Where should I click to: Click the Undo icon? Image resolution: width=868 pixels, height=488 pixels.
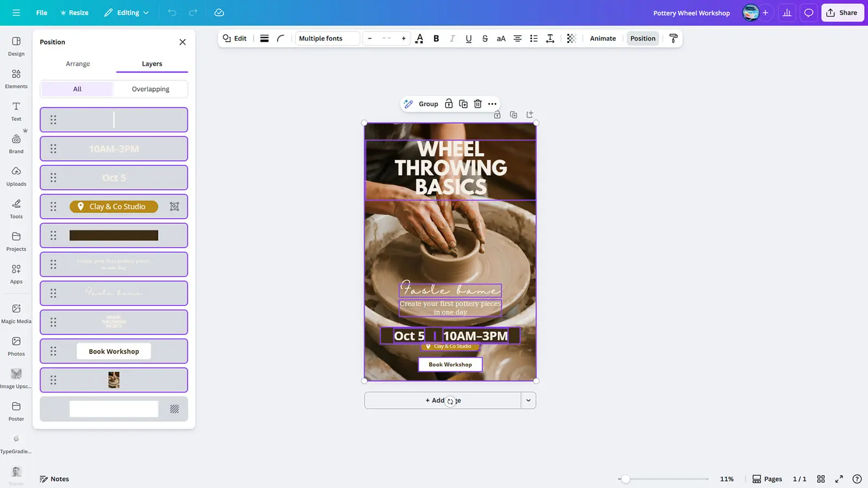click(172, 12)
